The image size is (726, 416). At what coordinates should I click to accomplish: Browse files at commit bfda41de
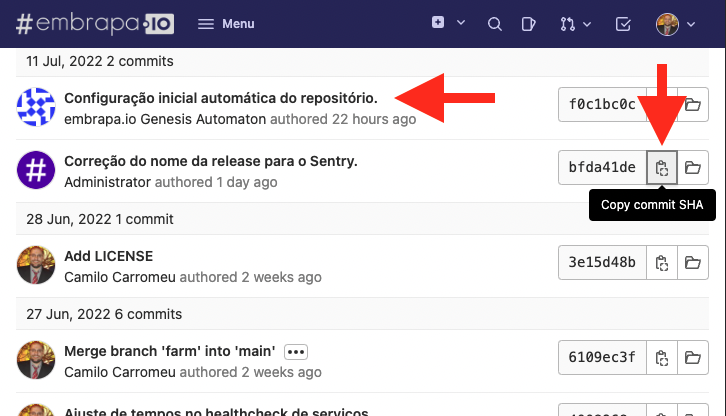pyautogui.click(x=692, y=169)
